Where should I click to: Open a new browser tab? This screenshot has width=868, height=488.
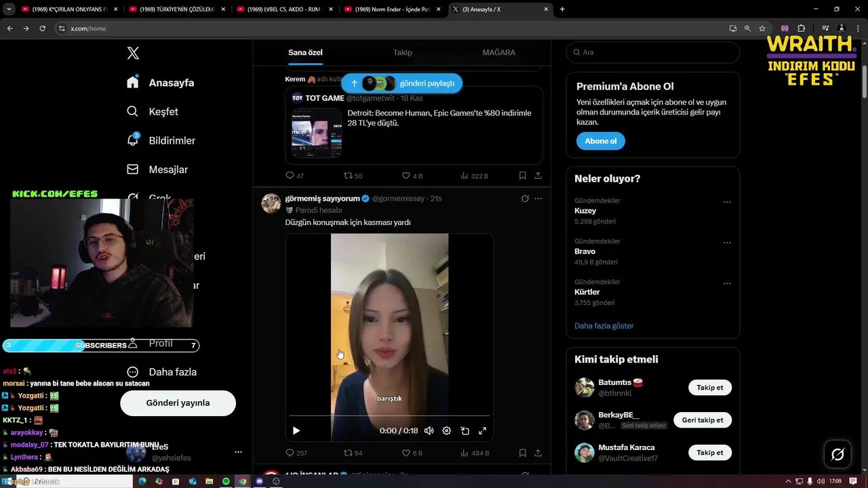(x=562, y=9)
